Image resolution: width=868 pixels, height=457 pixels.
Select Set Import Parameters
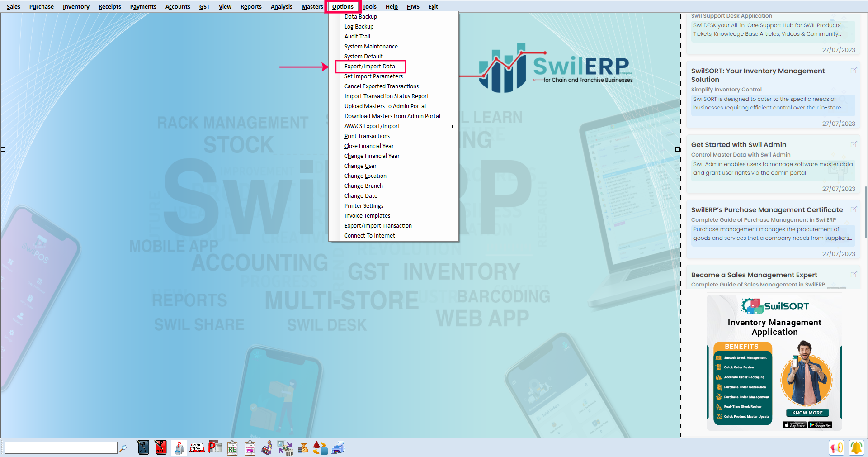tap(373, 76)
